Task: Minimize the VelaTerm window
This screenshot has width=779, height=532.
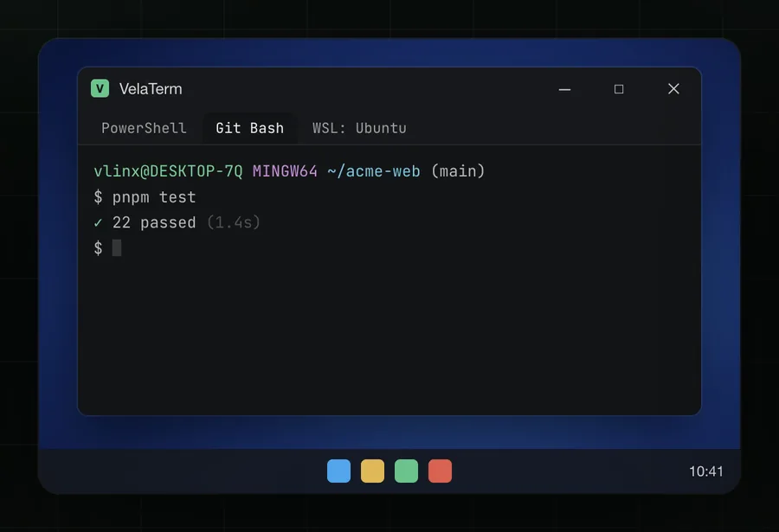Action: [x=564, y=89]
